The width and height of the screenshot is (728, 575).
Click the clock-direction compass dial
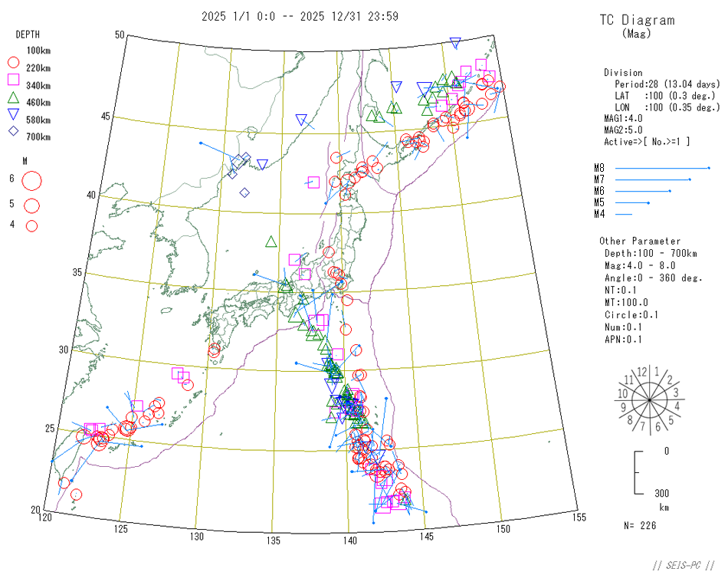(649, 399)
